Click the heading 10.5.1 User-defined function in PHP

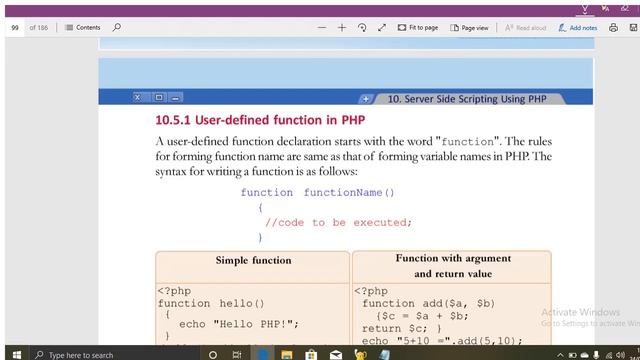pos(260,120)
